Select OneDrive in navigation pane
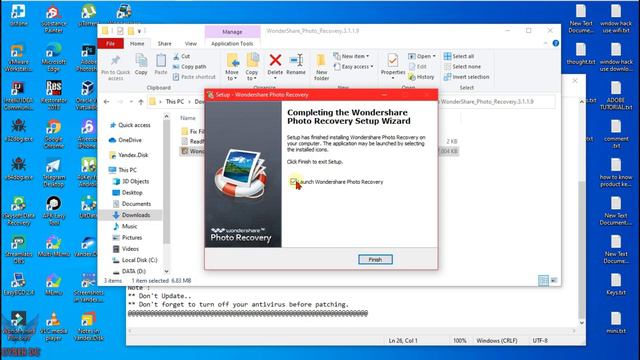The image size is (640, 360). click(x=126, y=140)
